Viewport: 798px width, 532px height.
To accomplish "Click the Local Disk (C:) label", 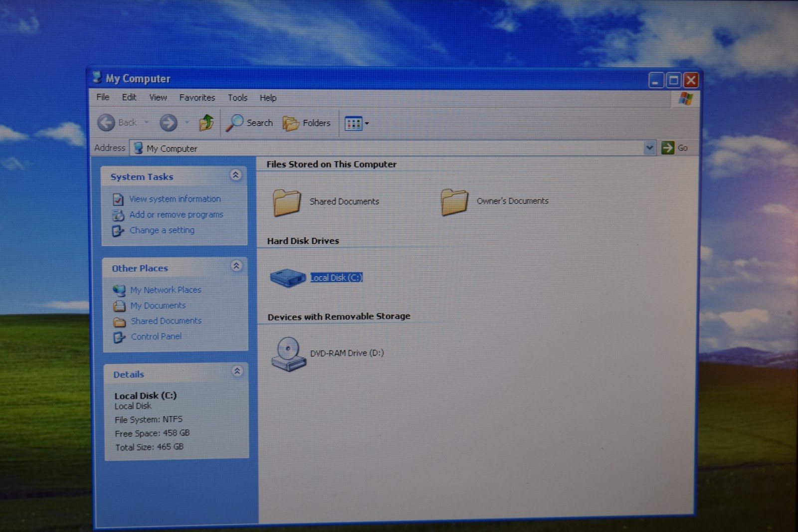I will [x=336, y=278].
